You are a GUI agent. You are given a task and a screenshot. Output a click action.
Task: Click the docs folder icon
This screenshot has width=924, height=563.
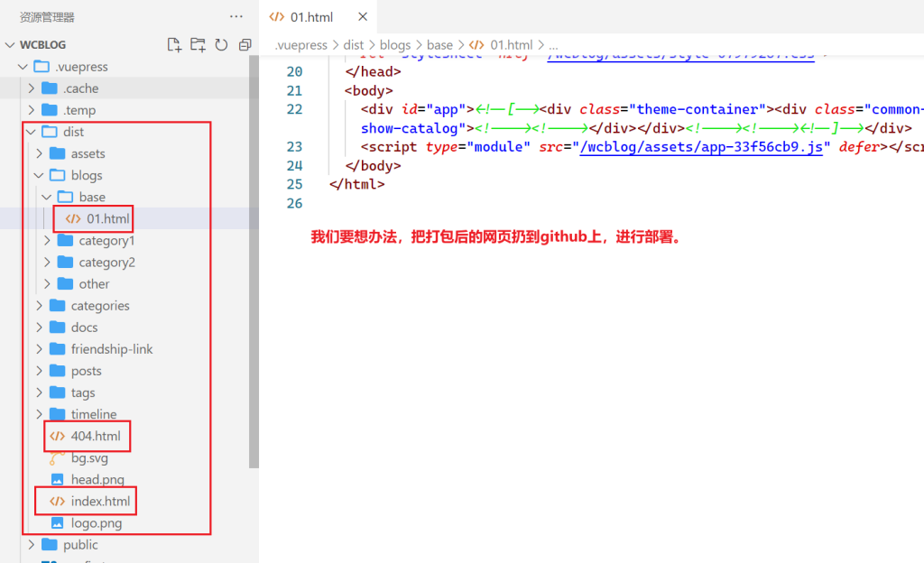click(x=57, y=328)
